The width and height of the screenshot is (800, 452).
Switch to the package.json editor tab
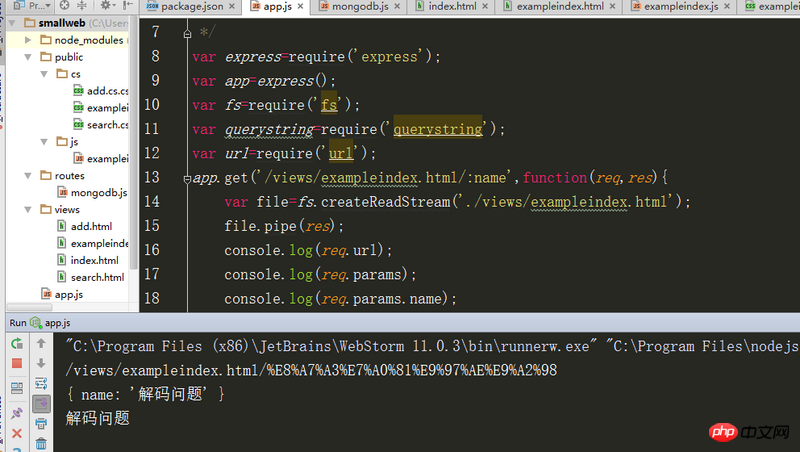coord(192,6)
